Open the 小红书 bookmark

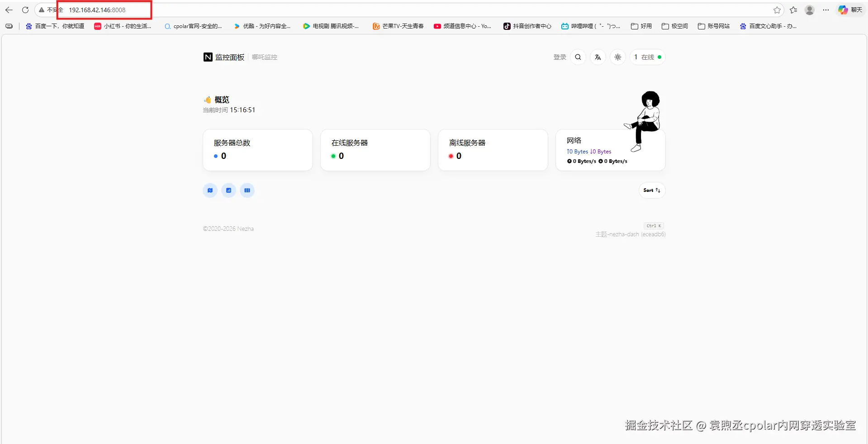(123, 26)
